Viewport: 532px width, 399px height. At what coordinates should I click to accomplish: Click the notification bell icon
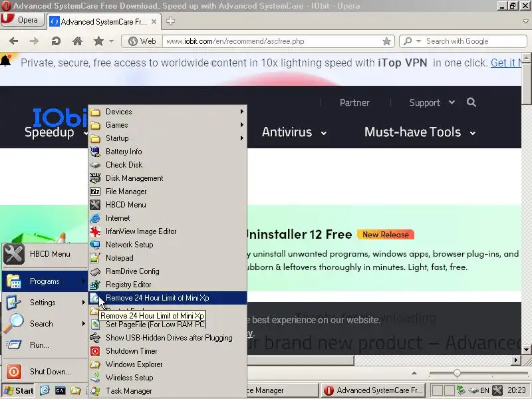tap(6, 61)
